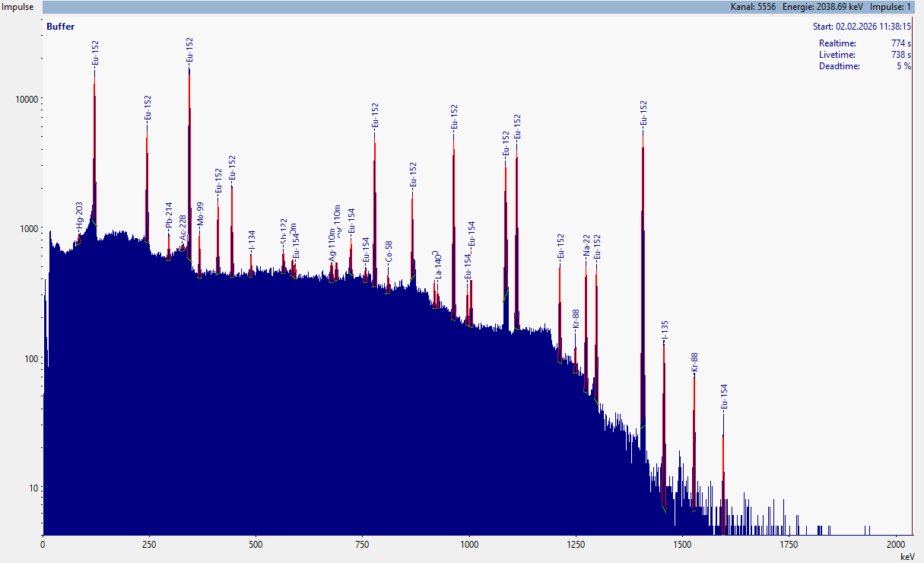Click the 1000 keV x-axis tick label
This screenshot has height=563, width=924.
click(x=469, y=545)
